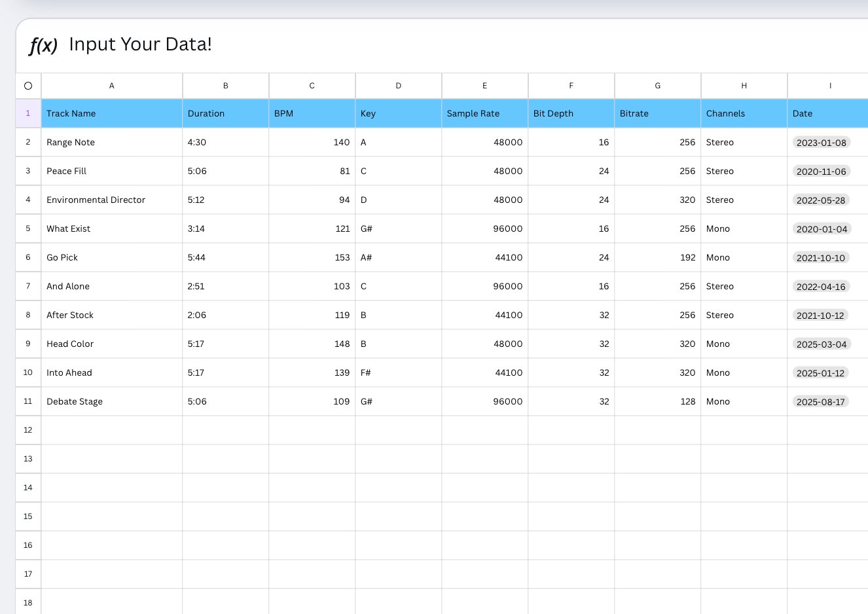868x614 pixels.
Task: Select the Range Note cell
Action: tap(112, 142)
